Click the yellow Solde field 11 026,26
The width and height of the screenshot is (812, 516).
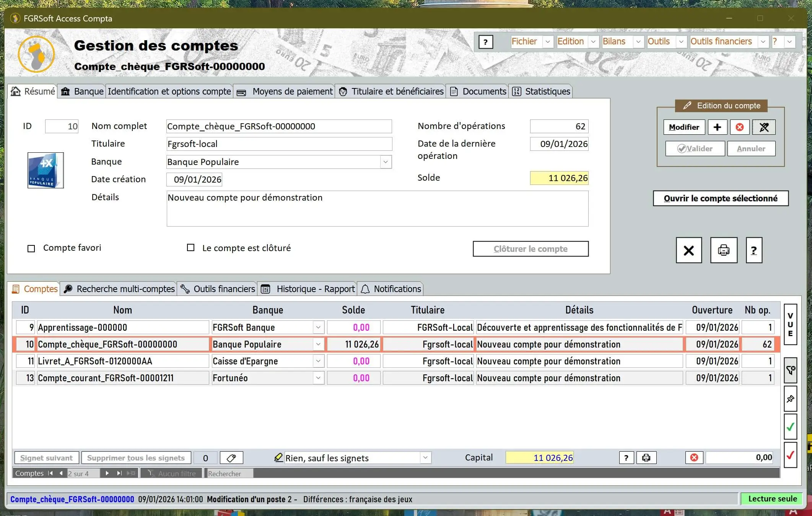pos(559,178)
